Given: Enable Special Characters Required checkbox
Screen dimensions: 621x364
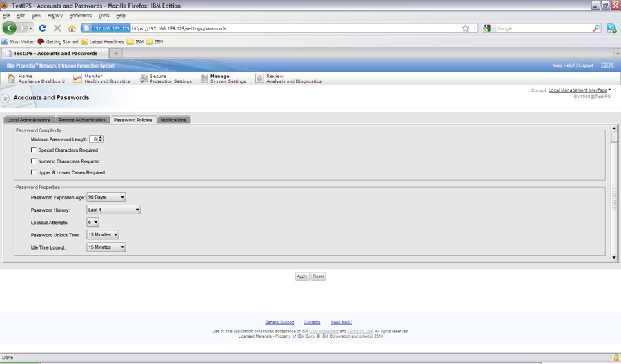Looking at the screenshot, I should (x=34, y=150).
